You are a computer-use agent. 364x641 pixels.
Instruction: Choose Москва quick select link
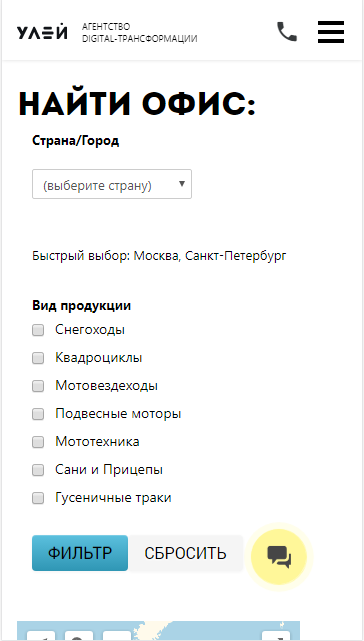(156, 256)
